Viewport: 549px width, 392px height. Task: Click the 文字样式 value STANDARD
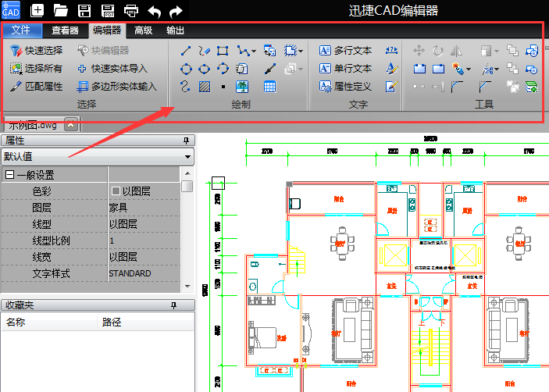click(144, 273)
